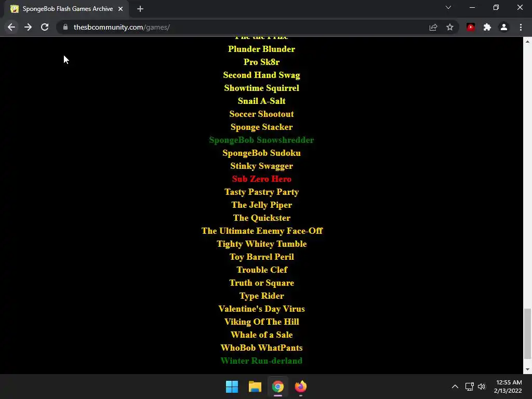Screen dimensions: 532x399
Task: Open Valentine's Day Virus
Action: [262, 309]
